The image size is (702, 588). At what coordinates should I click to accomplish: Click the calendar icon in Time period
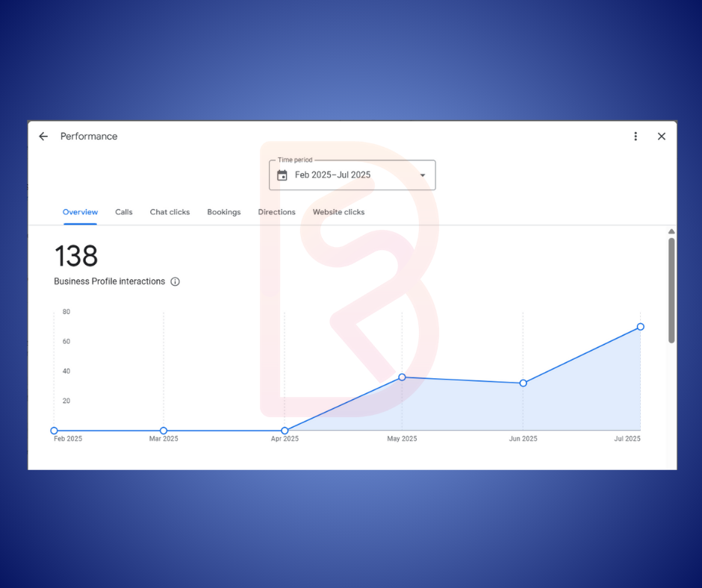coord(282,175)
